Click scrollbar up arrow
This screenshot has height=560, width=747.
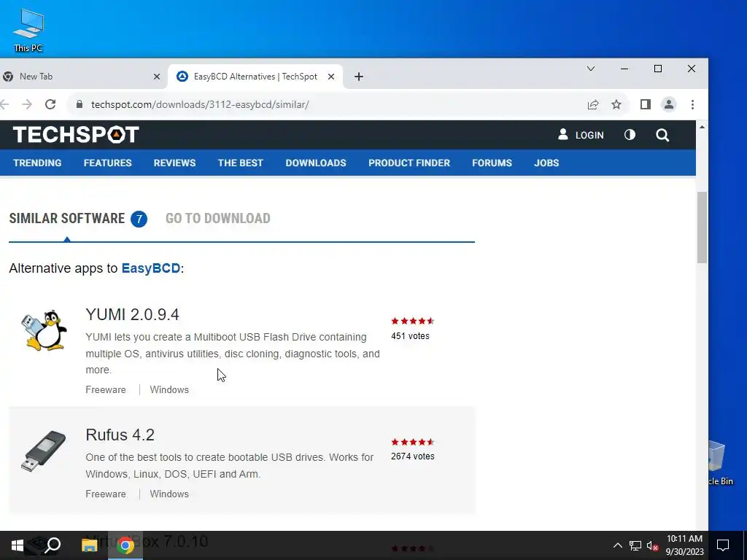point(702,127)
